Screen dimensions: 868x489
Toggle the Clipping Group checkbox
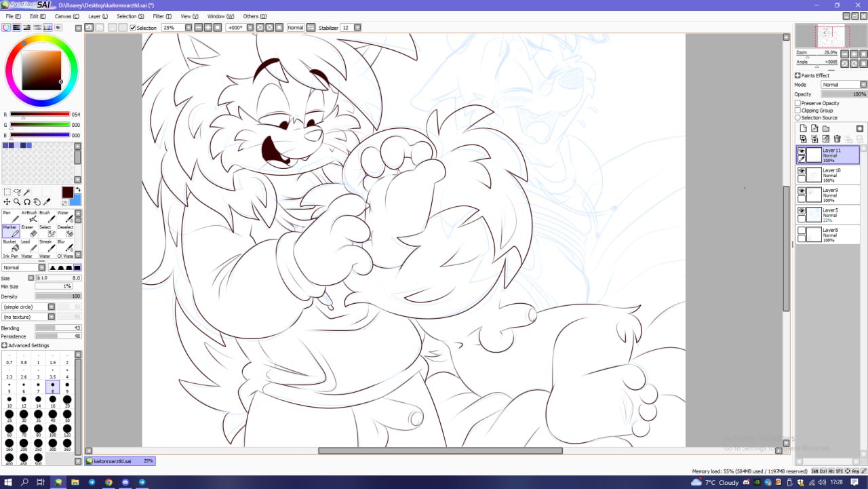(798, 111)
